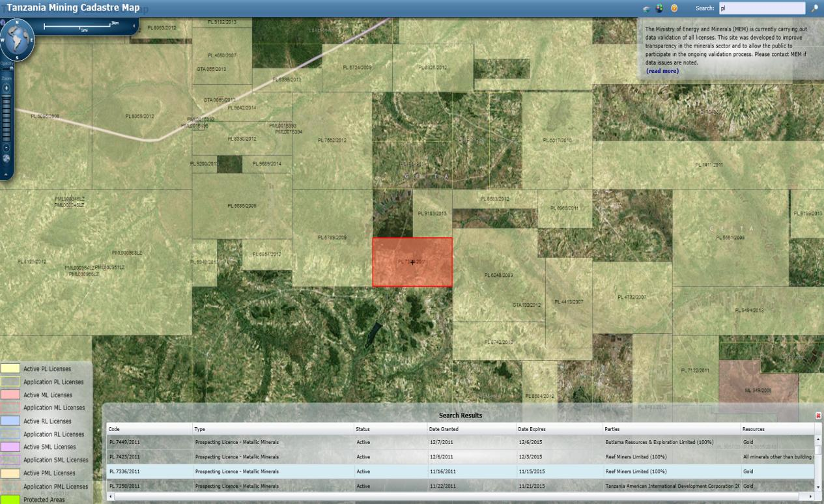This screenshot has height=504, width=824.
Task: Click the small globe full-extent icon below zoom
Action: point(7,158)
